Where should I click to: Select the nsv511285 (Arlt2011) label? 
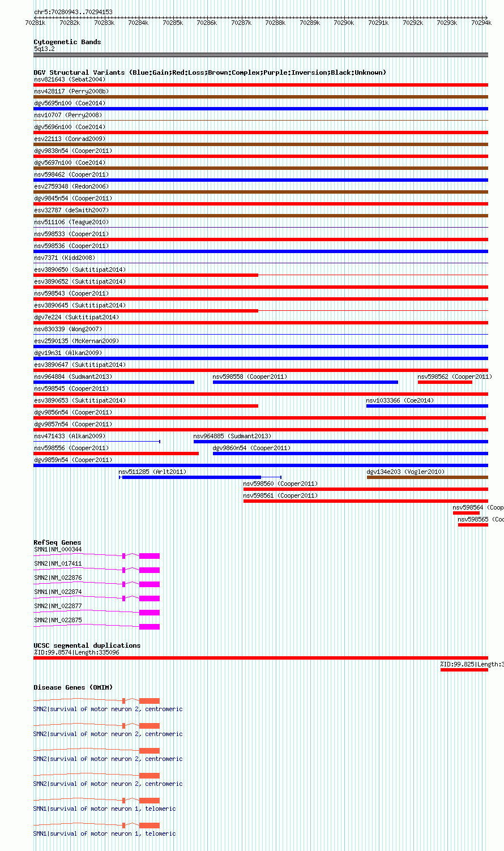(152, 472)
